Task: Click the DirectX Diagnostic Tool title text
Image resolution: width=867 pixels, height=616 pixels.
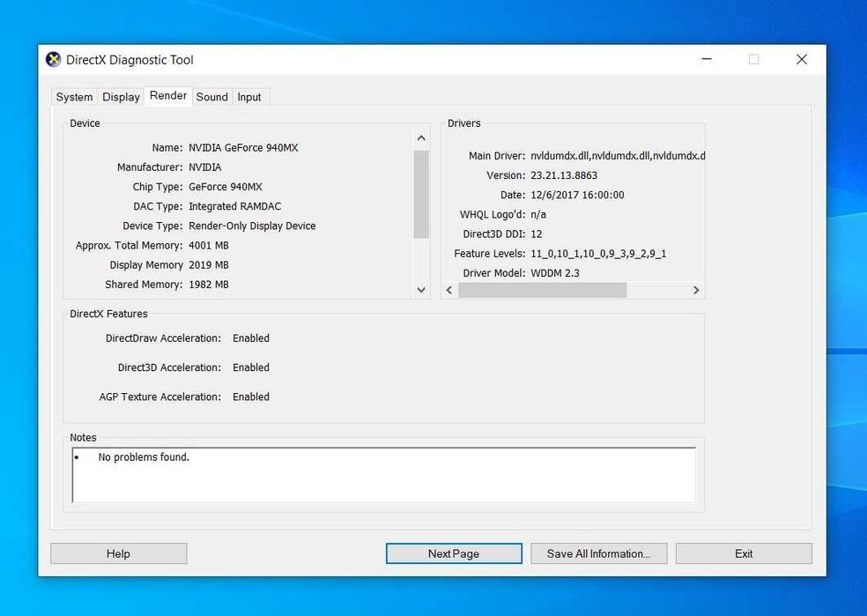Action: pos(130,60)
